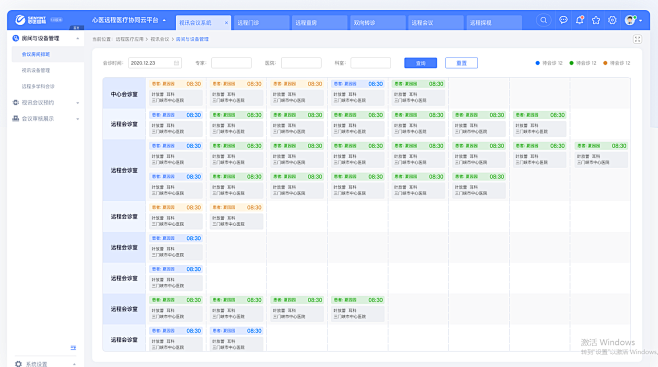Expand the 视讯会议预约 menu group

78,103
